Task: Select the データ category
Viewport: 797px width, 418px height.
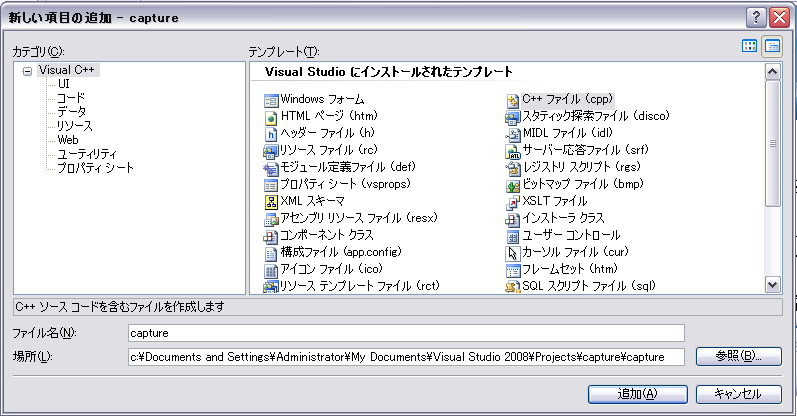Action: coord(71,111)
